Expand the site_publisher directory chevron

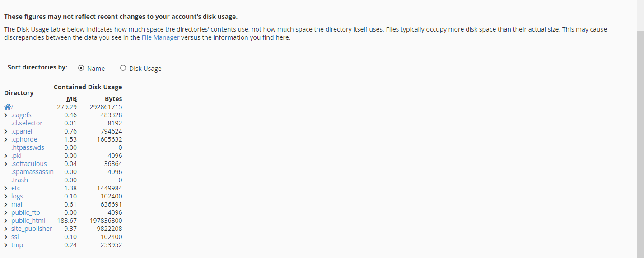coord(6,229)
